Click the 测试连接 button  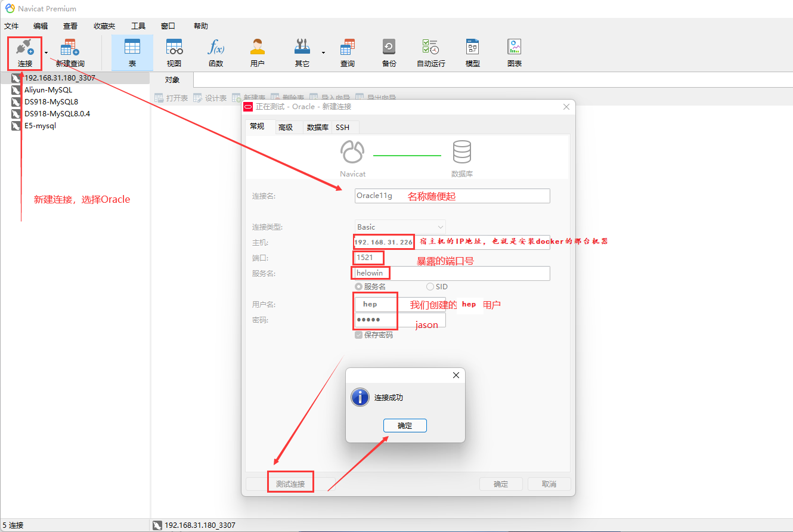coord(290,484)
